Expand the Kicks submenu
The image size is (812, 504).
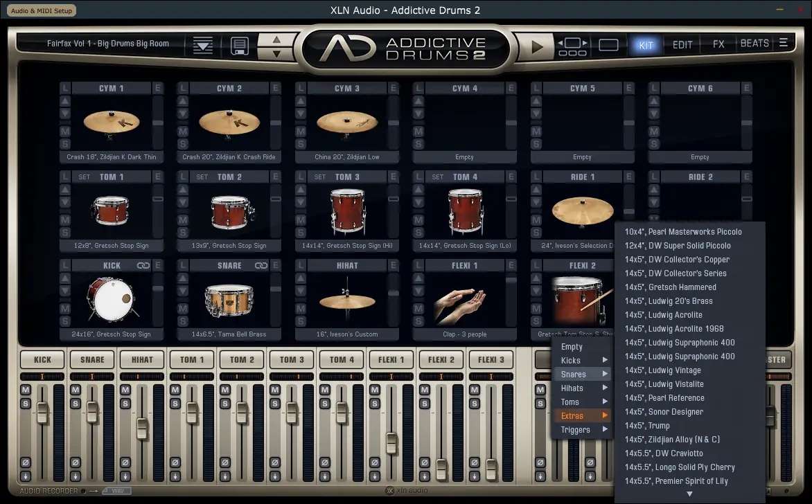click(x=582, y=361)
